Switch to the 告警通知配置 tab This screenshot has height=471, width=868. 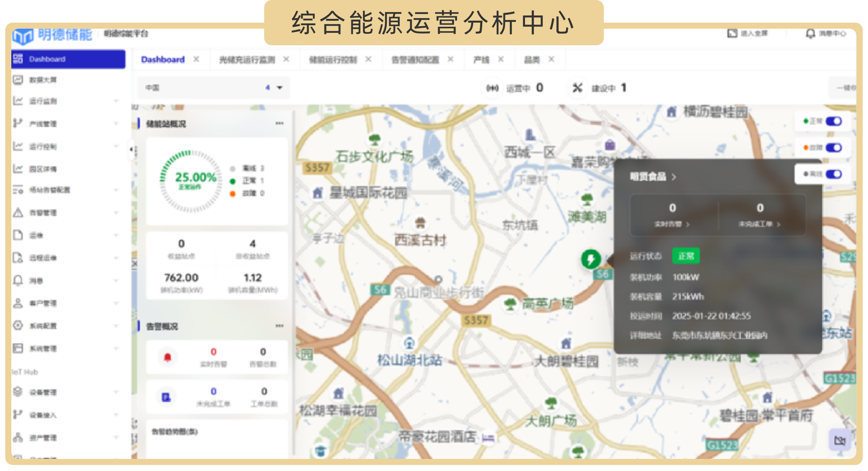tap(415, 59)
